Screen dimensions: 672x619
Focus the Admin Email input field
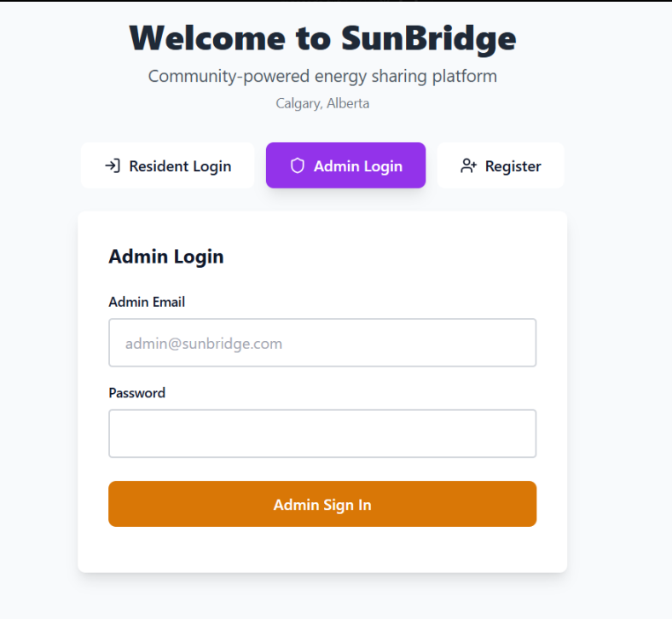(x=322, y=344)
